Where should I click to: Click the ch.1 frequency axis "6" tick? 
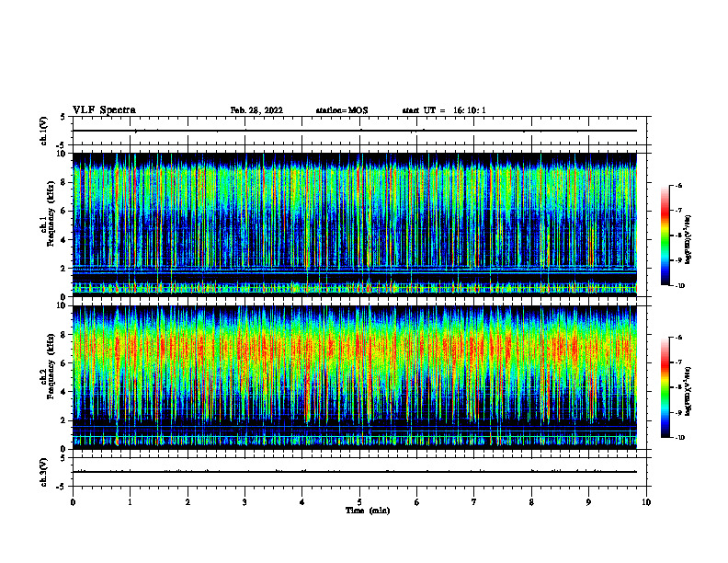coord(63,211)
